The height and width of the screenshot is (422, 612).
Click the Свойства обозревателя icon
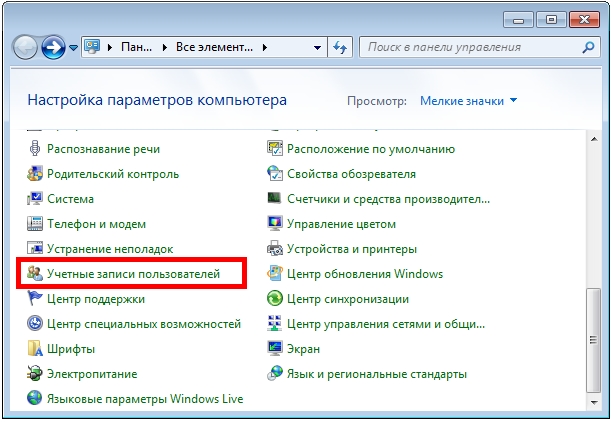point(275,174)
